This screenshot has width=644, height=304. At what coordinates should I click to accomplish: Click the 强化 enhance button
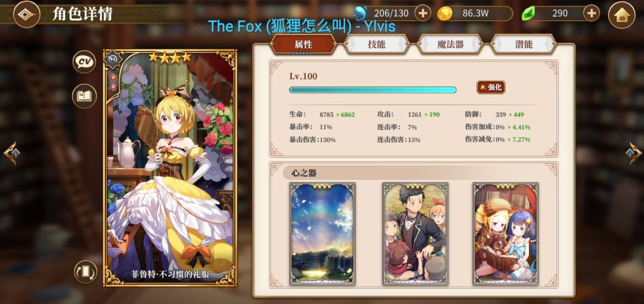pyautogui.click(x=491, y=87)
